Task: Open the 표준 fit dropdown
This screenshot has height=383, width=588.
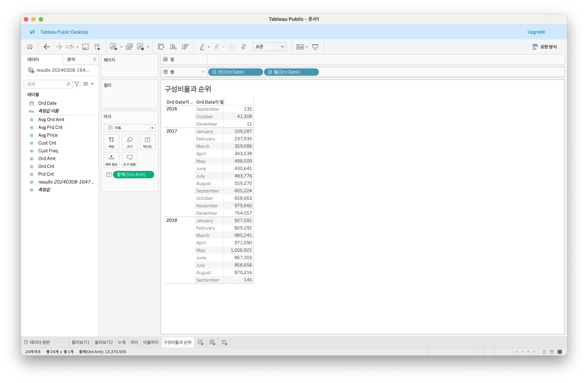Action: pos(282,47)
